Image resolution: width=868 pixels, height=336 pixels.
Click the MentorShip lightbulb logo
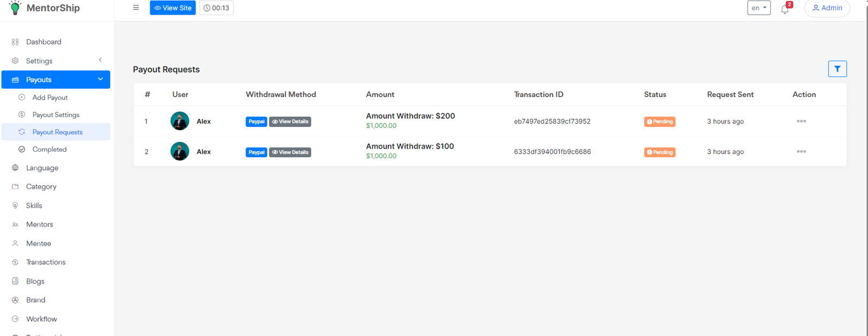point(15,8)
